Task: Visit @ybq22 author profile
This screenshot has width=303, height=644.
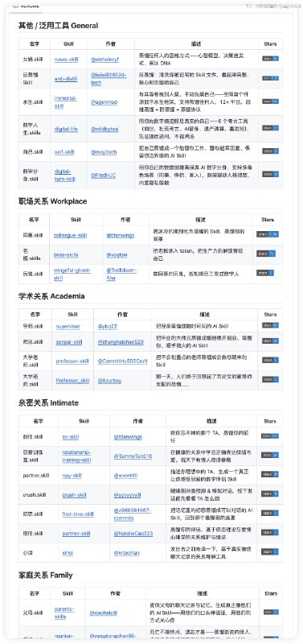Action: [x=108, y=327]
